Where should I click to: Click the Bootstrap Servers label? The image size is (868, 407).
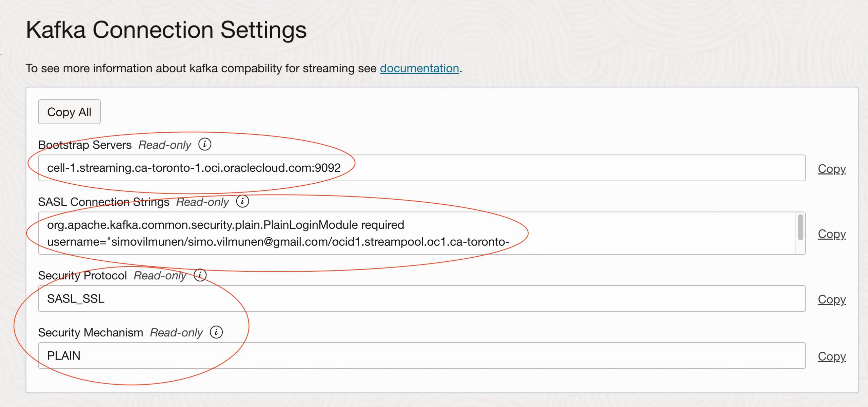(x=85, y=145)
